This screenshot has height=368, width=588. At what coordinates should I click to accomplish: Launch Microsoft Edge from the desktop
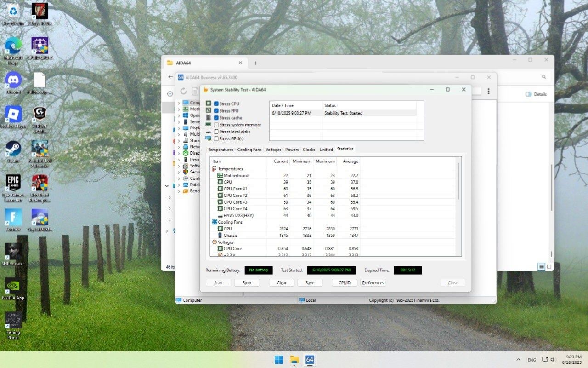(13, 51)
